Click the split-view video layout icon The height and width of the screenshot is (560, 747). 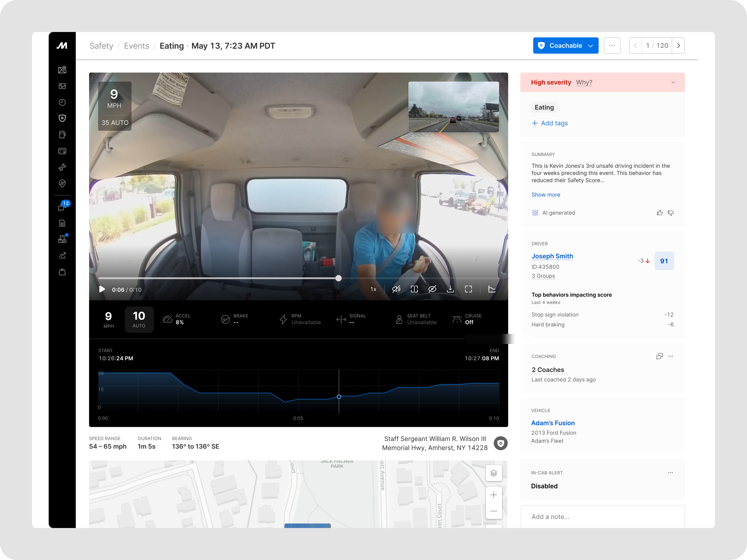click(414, 289)
